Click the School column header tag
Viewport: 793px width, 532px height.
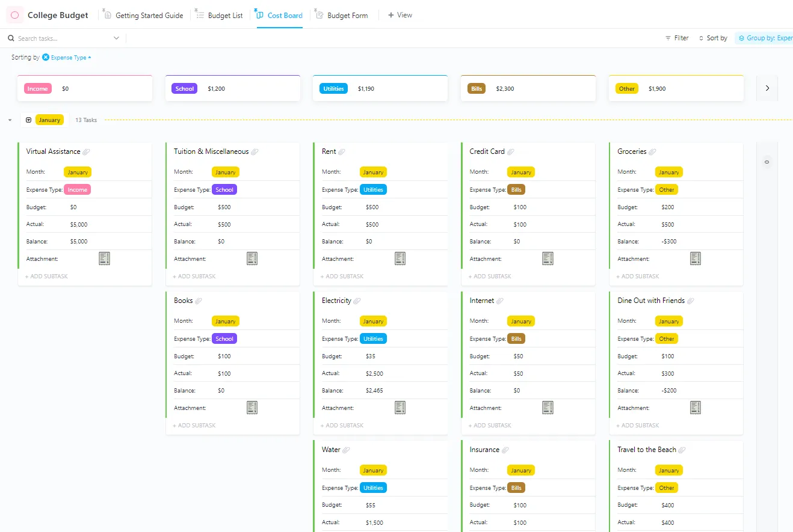(185, 88)
